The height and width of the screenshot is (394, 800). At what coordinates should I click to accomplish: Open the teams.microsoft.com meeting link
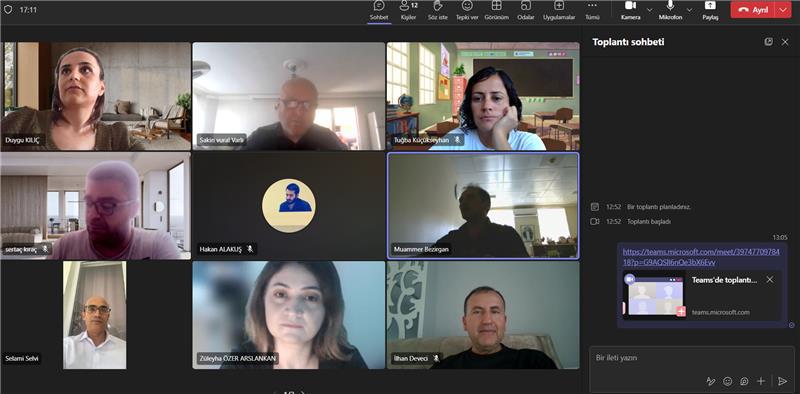701,257
